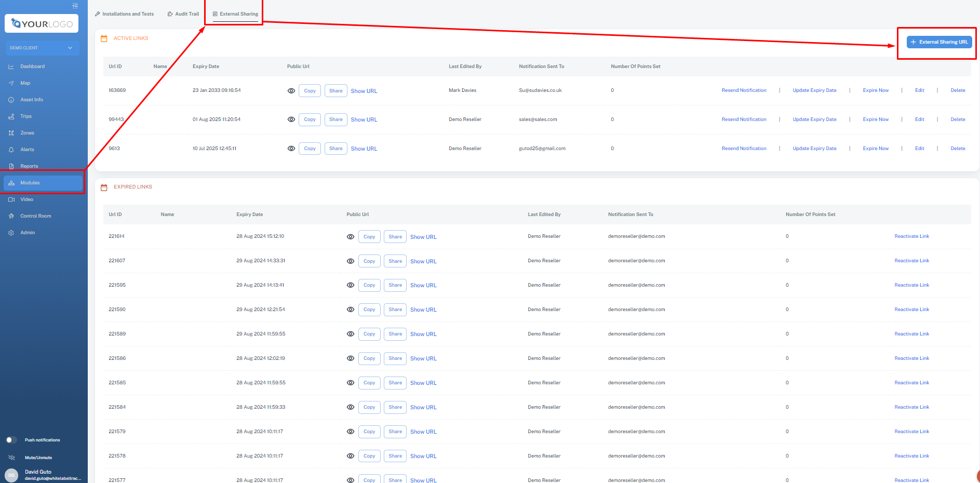Expire Now the link 9613
The image size is (980, 483).
click(x=876, y=149)
